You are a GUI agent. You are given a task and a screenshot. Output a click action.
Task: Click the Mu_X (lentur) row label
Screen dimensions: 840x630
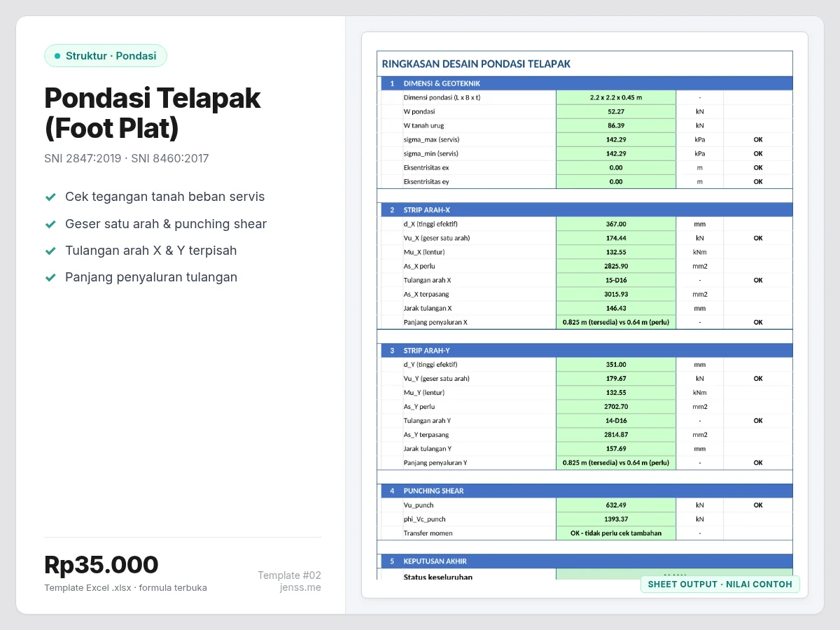(424, 252)
